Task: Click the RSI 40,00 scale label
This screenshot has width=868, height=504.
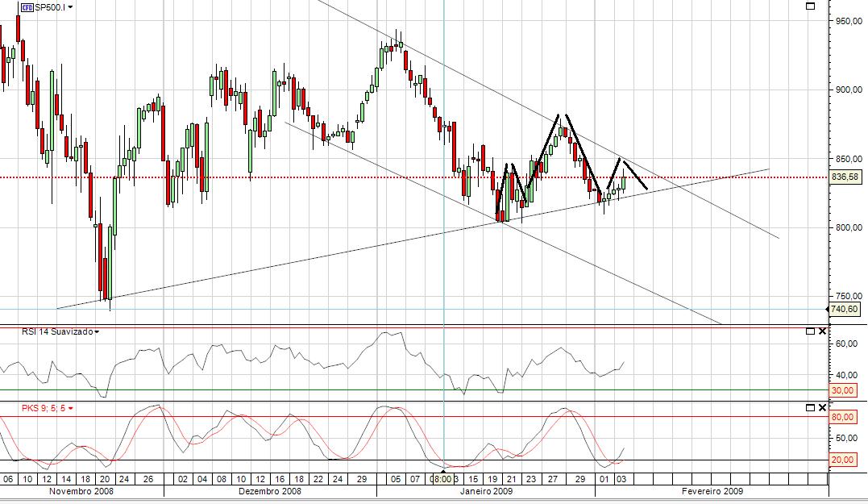Action: coord(846,375)
